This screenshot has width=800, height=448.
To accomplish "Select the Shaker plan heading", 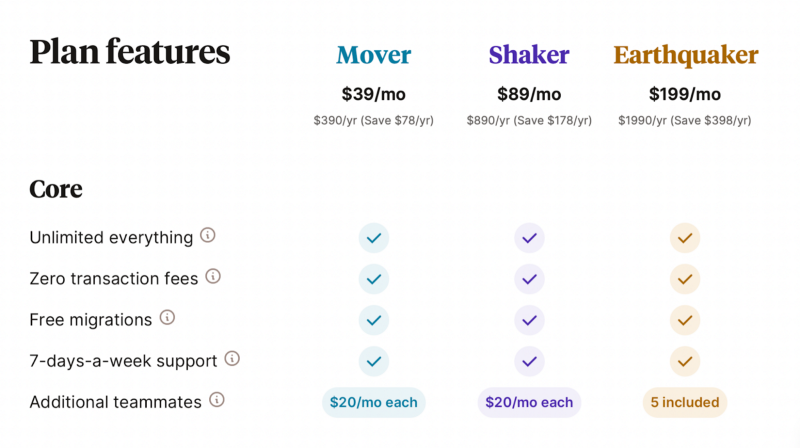I will point(529,54).
